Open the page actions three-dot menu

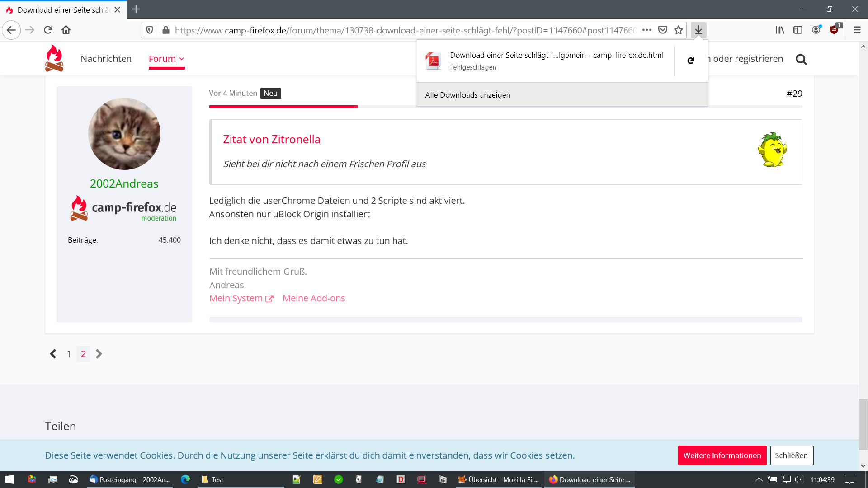(x=646, y=30)
